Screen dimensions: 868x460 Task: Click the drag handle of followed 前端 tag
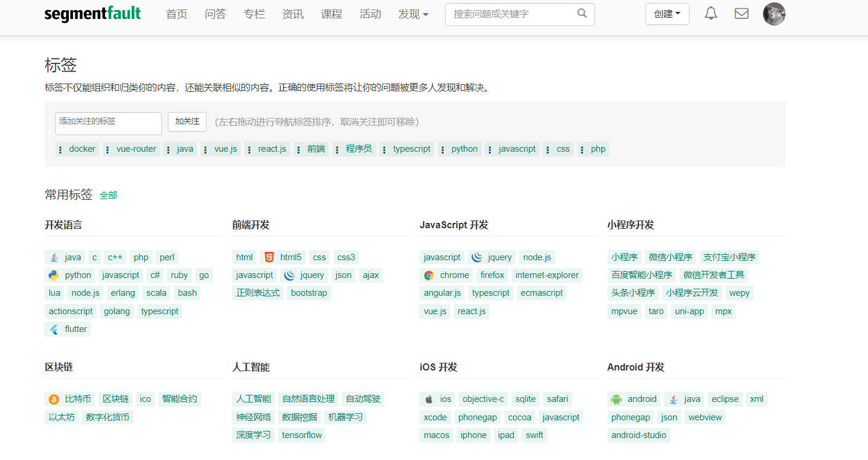pos(298,149)
